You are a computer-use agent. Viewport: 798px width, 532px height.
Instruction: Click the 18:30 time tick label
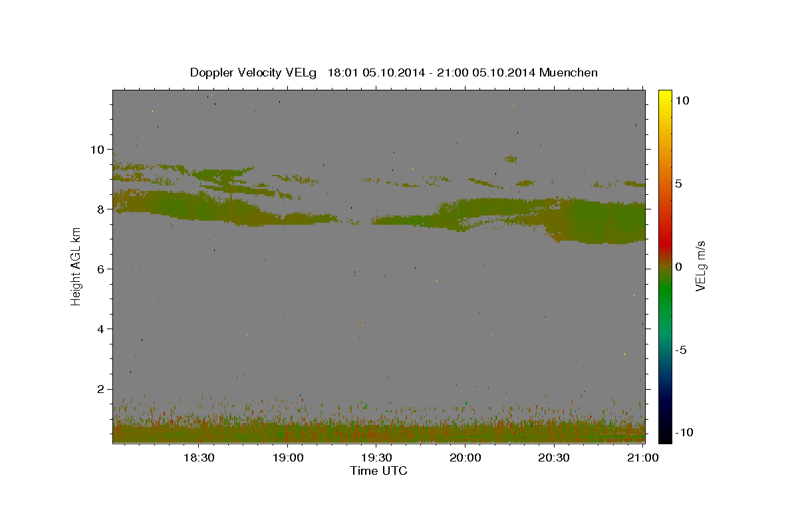click(198, 458)
